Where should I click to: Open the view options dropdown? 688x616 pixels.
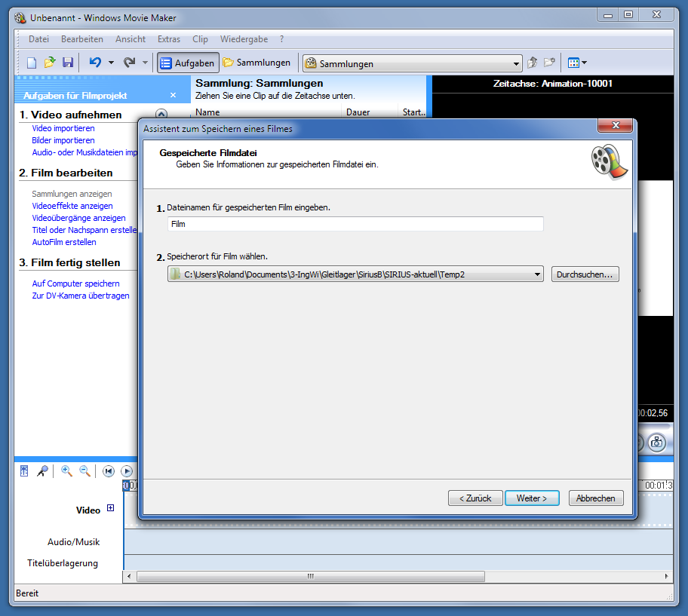(x=577, y=63)
